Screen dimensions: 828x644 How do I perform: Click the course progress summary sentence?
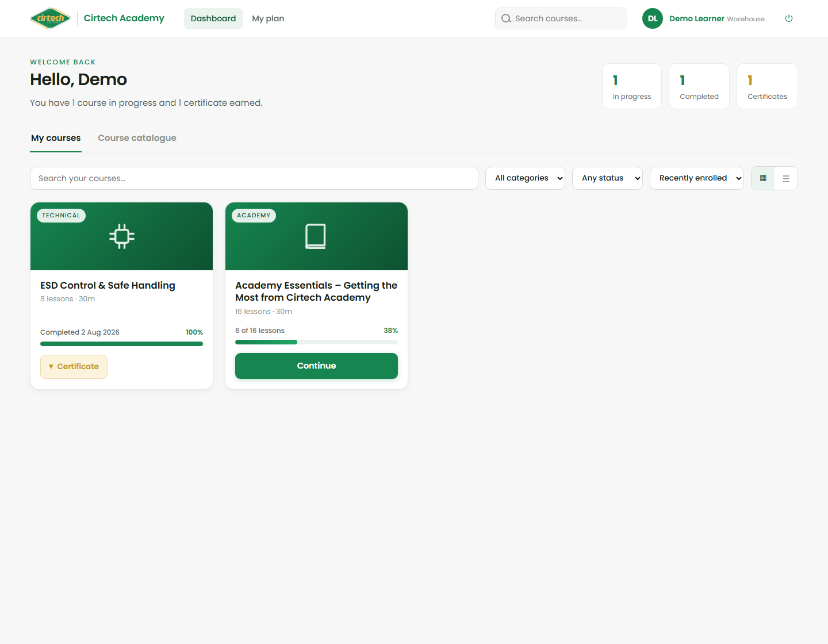tap(146, 103)
